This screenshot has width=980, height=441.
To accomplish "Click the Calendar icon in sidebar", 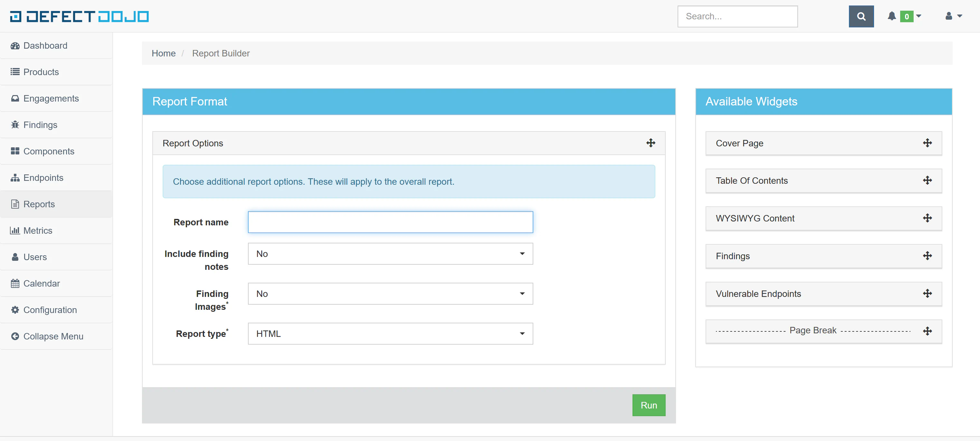I will click(16, 283).
